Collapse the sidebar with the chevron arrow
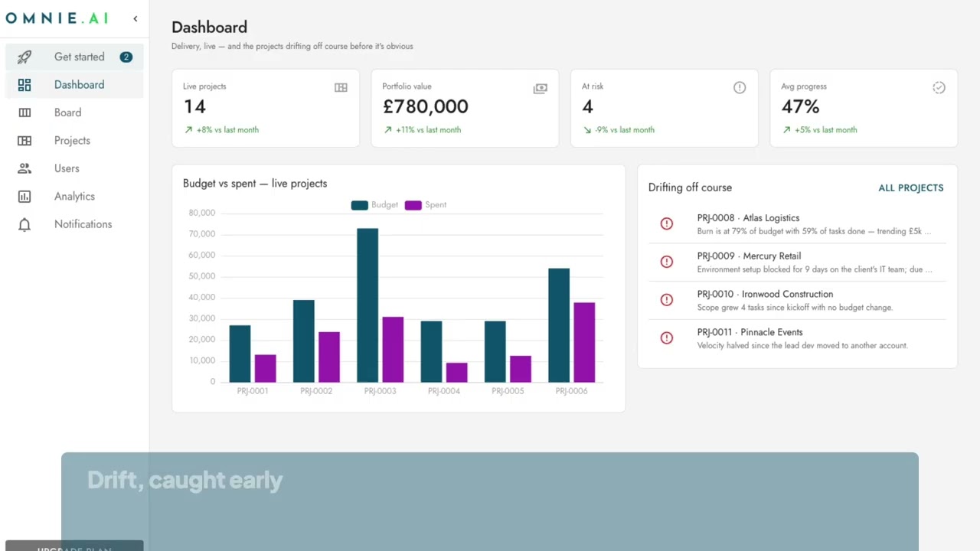Viewport: 980px width, 551px height. (136, 18)
